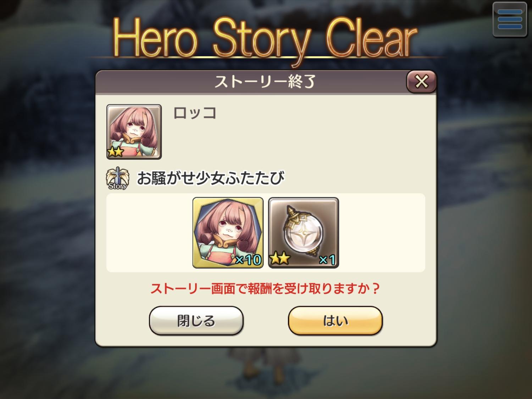Click the Hero Story Clear banner
The image size is (532, 399).
pos(265,38)
